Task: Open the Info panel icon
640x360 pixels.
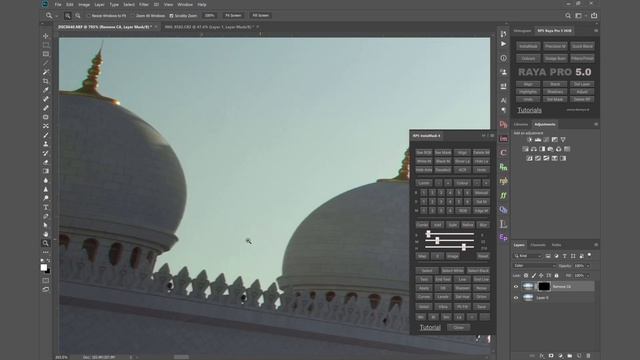Action: click(503, 58)
